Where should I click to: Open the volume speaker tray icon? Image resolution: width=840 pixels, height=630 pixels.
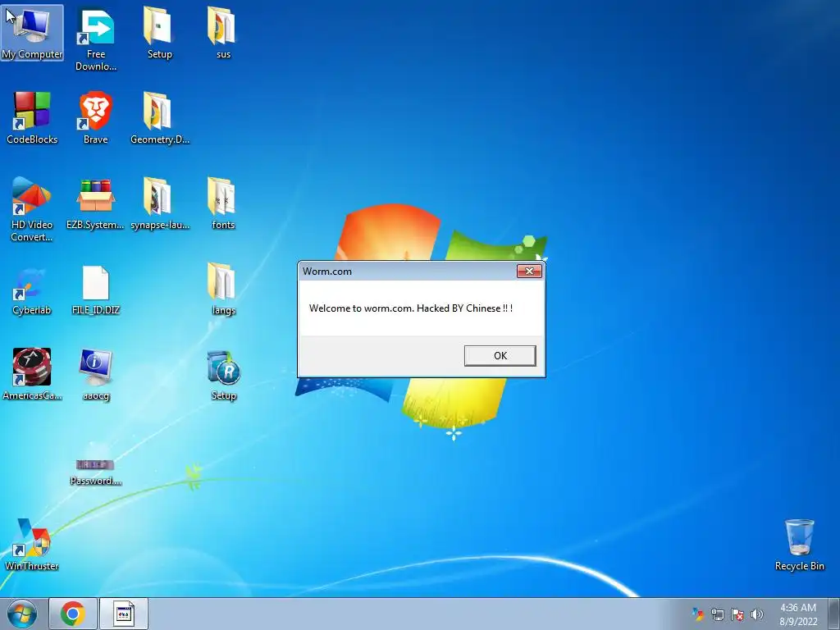tap(757, 614)
